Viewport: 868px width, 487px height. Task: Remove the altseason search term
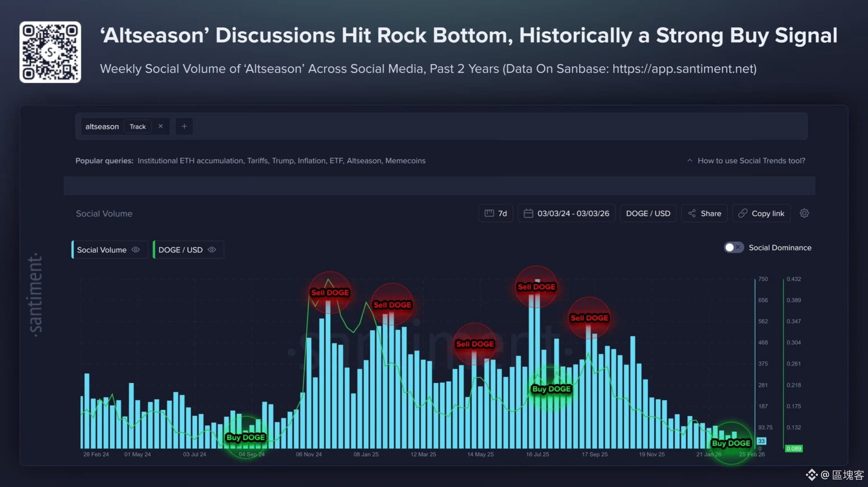[x=160, y=126]
